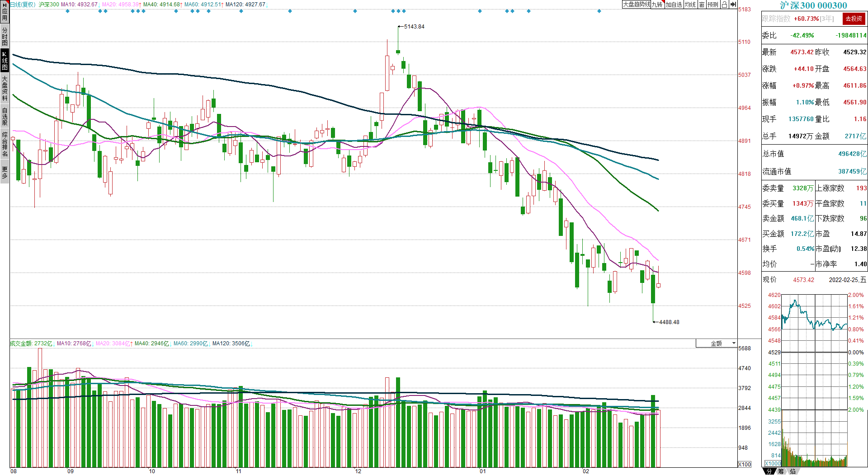Open the 日线(复权) period selector

23,5
